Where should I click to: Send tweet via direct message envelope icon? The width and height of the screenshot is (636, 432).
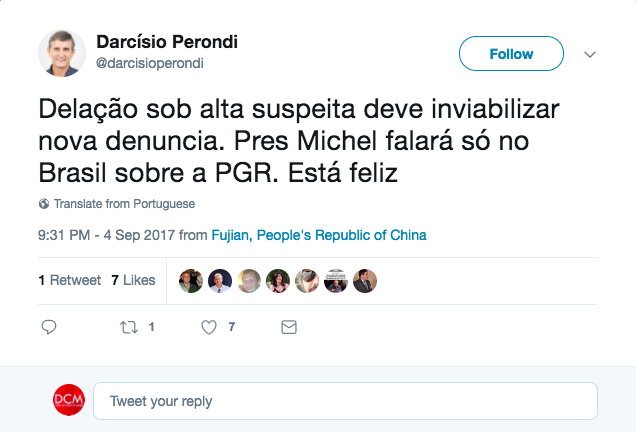289,327
